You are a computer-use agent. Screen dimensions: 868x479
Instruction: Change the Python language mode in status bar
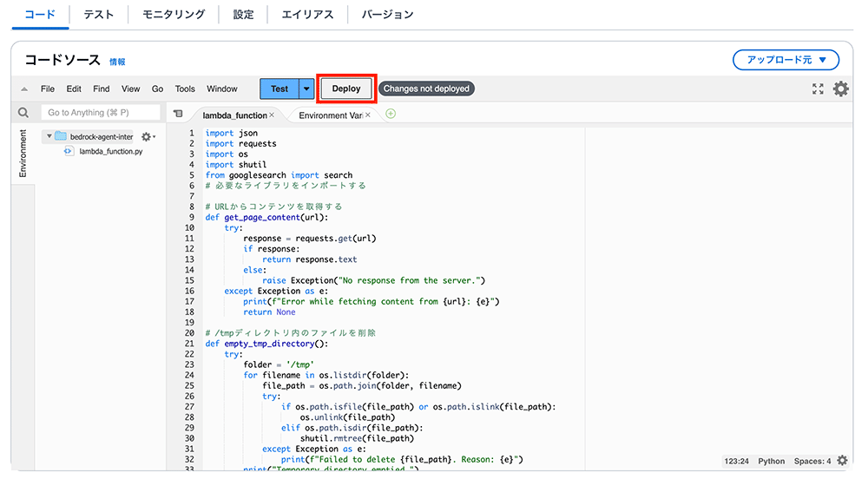(771, 461)
